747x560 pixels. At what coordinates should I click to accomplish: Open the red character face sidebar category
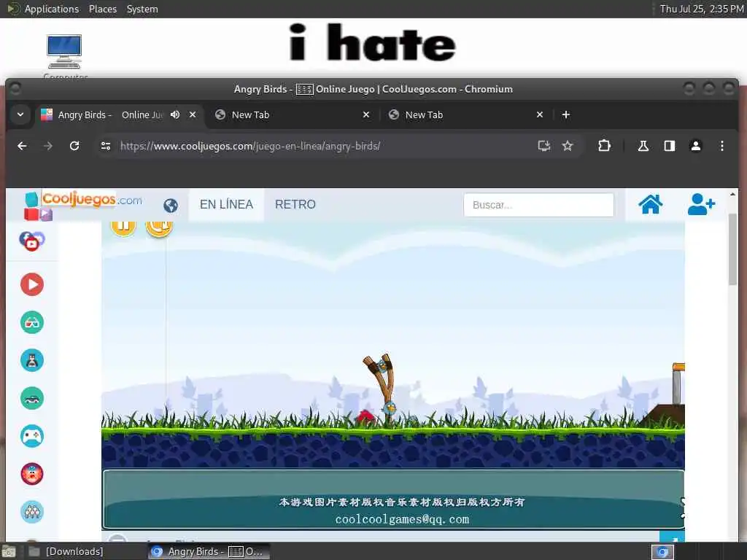coord(32,474)
